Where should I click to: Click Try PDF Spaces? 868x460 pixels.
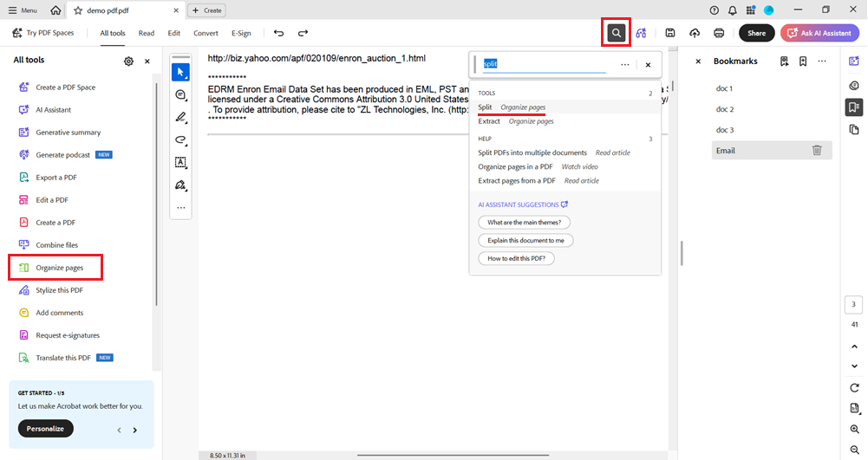[42, 33]
